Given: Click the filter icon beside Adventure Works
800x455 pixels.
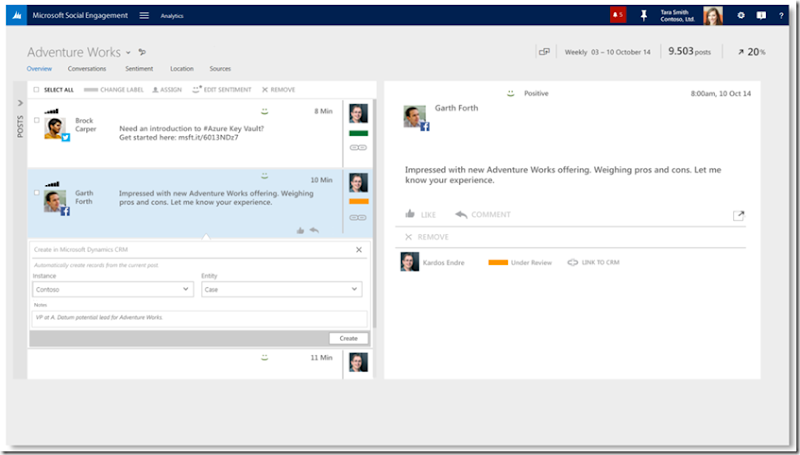Looking at the screenshot, I should (x=142, y=52).
